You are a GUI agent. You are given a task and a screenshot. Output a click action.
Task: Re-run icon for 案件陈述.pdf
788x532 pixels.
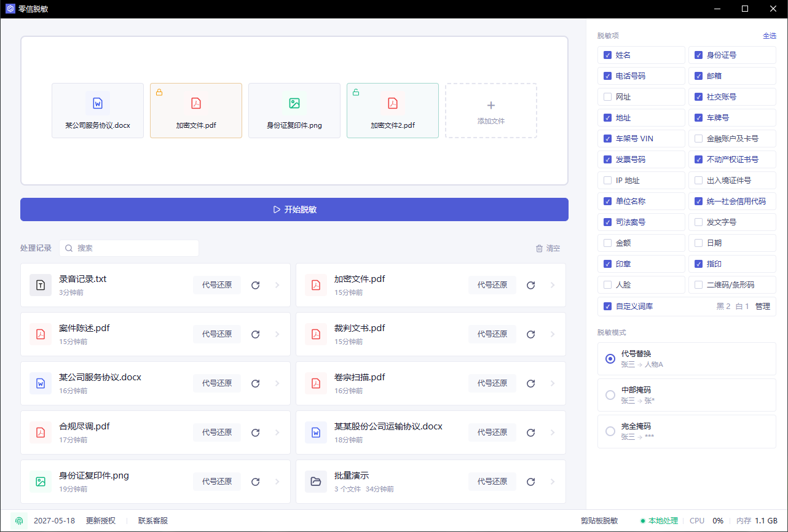pyautogui.click(x=256, y=334)
